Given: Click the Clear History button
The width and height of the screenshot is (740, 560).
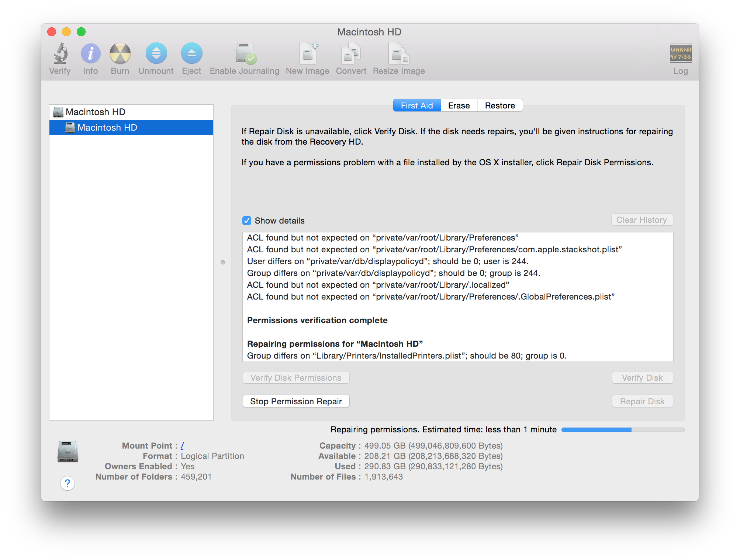Looking at the screenshot, I should pos(642,220).
